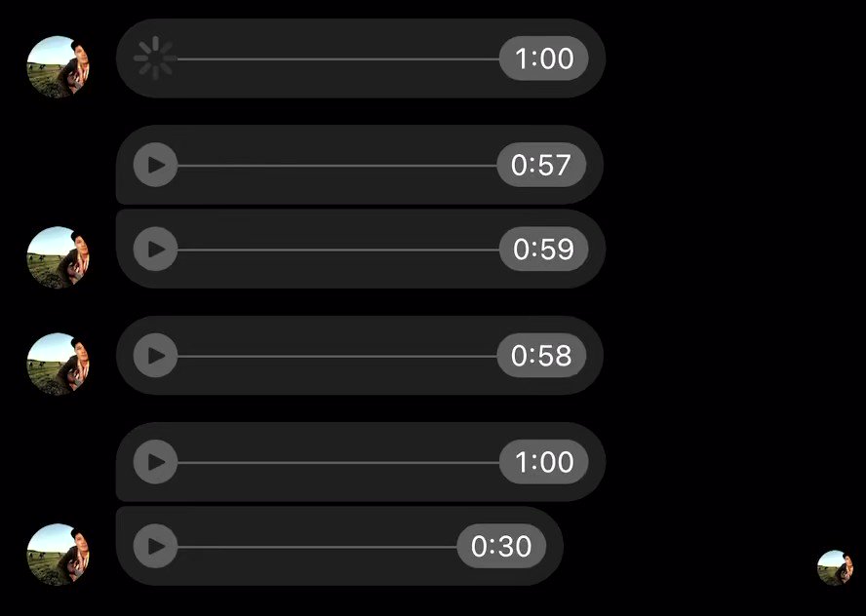Seek to middle of 0:57 message track
This screenshot has width=866, height=616.
tap(336, 165)
